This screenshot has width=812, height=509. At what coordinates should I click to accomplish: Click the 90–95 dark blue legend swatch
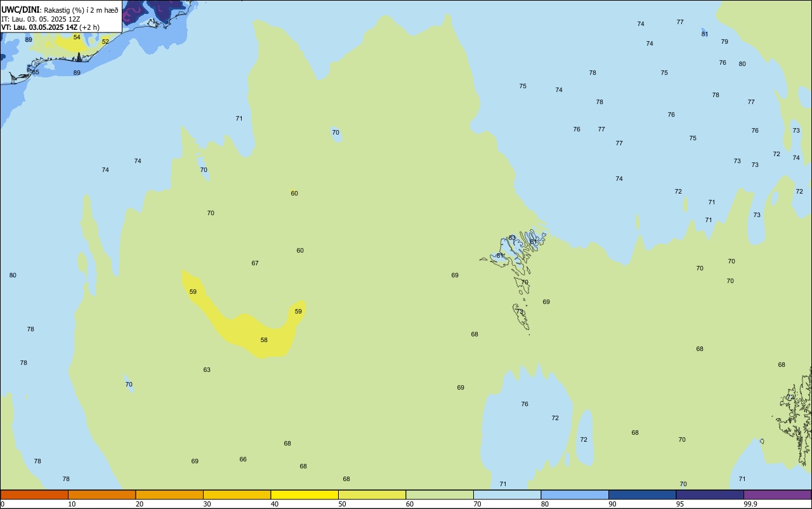[x=642, y=494]
